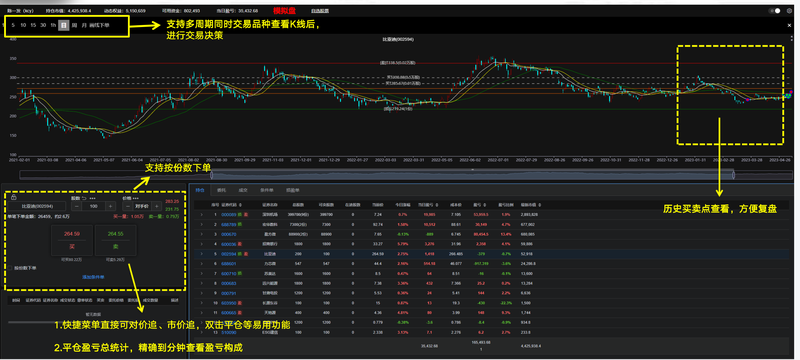Open stock code link 688601
800x360 pixels.
pos(229,264)
